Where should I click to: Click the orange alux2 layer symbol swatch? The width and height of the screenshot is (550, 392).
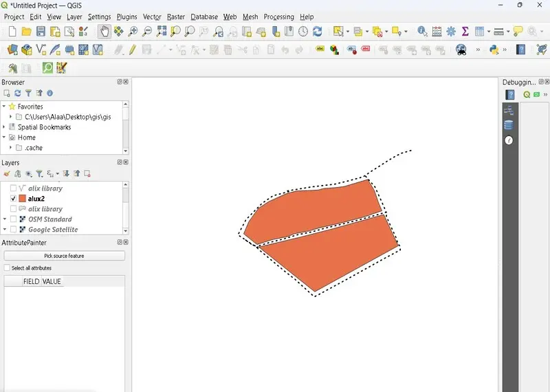pos(23,199)
